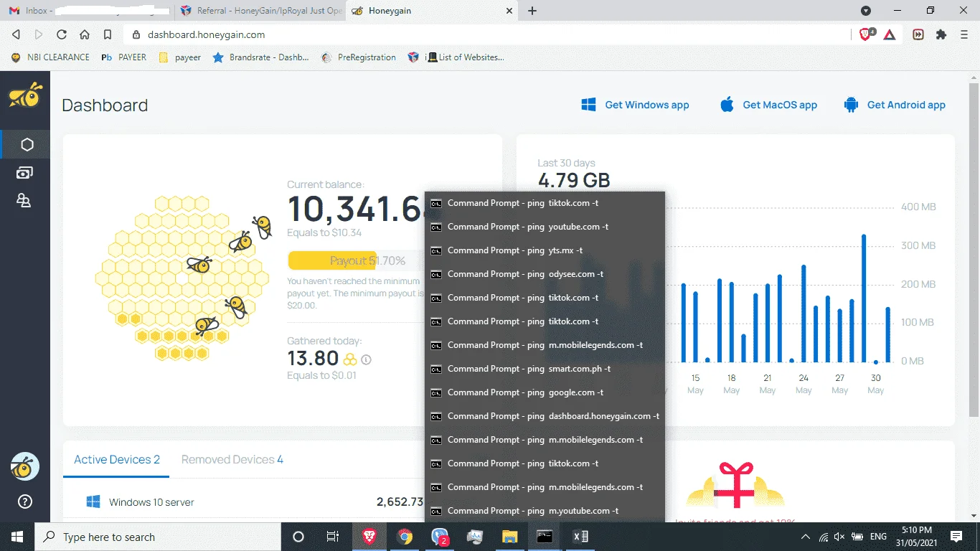The width and height of the screenshot is (980, 551).
Task: Open the transactions icon in Honeygain sidebar
Action: pyautogui.click(x=24, y=173)
